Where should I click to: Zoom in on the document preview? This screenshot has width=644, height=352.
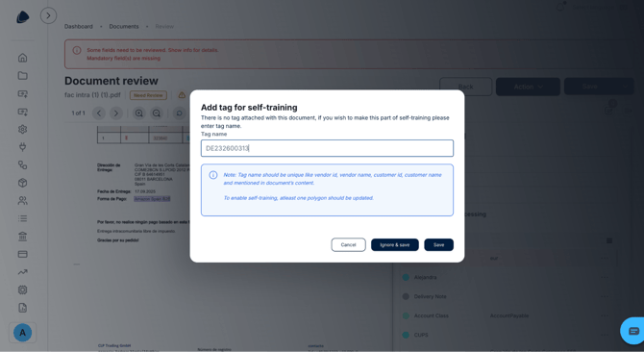139,113
